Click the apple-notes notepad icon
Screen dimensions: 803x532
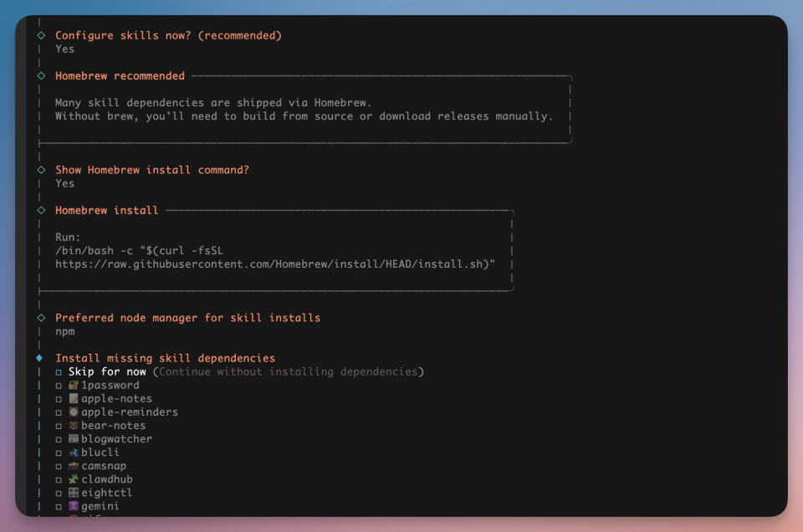74,398
